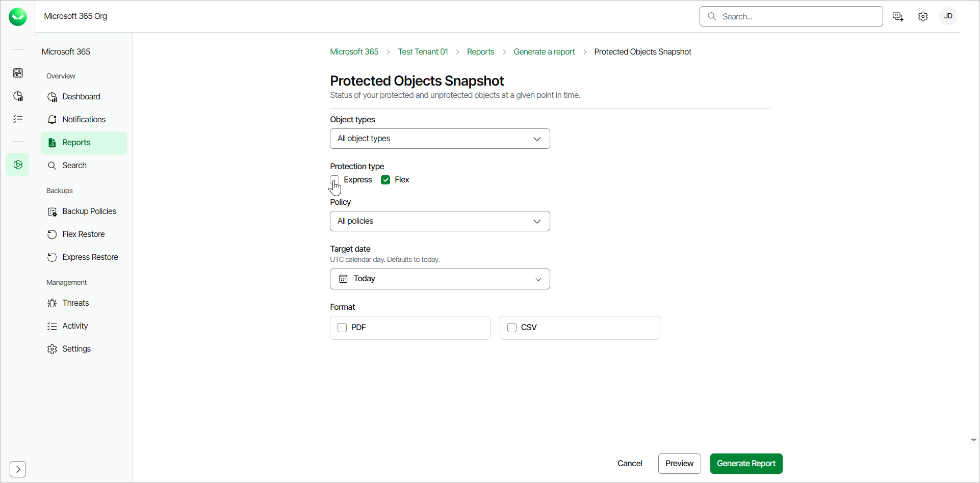
Task: Check the PDF format option
Action: coord(342,328)
